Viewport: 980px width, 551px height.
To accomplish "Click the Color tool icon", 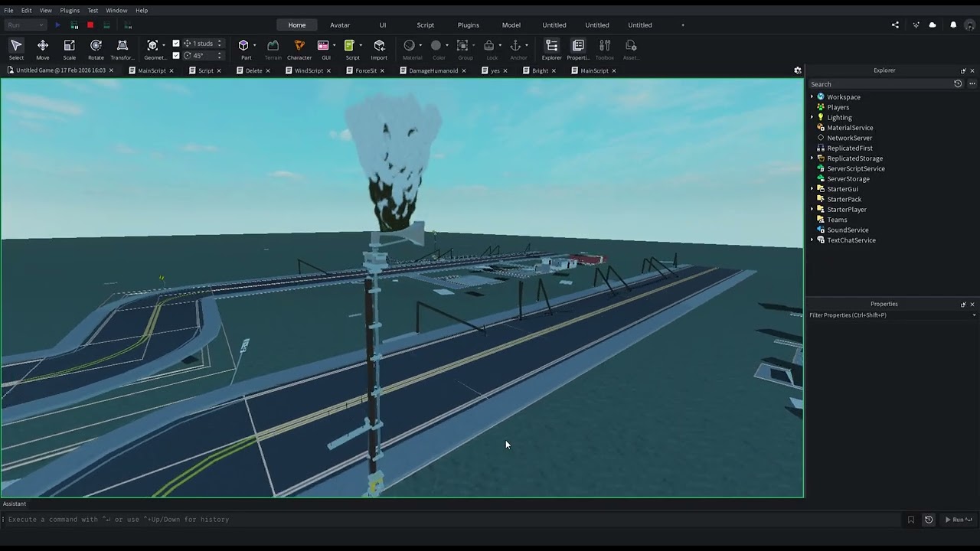I will [x=436, y=46].
